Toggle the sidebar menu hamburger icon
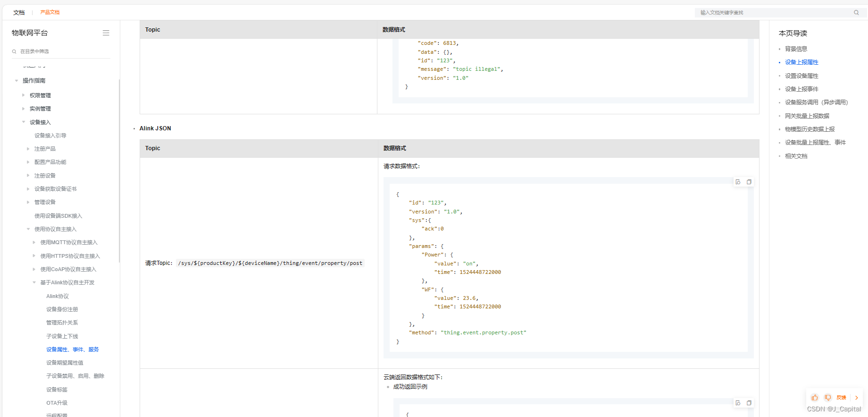Screen dimensions: 868x417 tap(106, 33)
